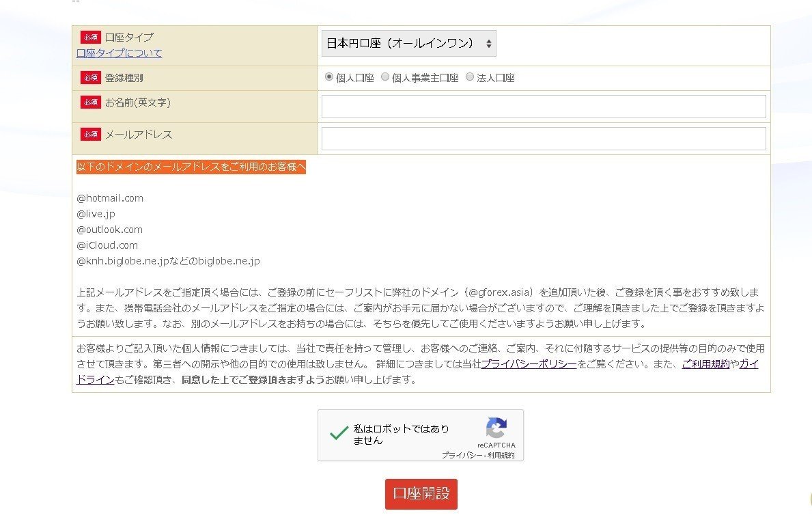Select the 個人事業主口座 radio button
The width and height of the screenshot is (812, 524).
pos(385,76)
